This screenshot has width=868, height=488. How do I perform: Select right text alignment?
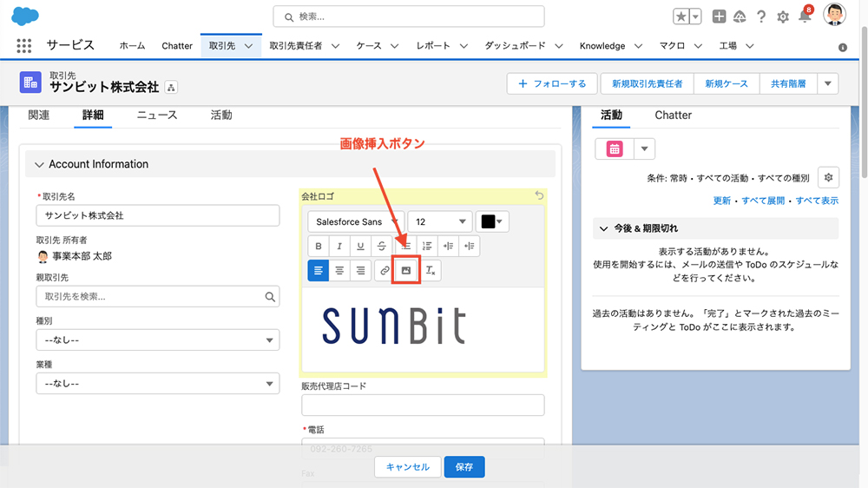click(x=360, y=270)
